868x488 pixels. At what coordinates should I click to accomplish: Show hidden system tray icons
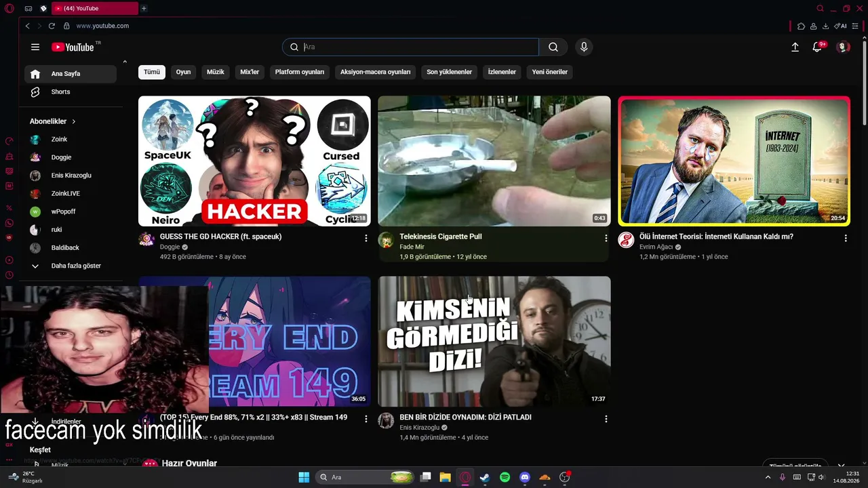pyautogui.click(x=768, y=477)
